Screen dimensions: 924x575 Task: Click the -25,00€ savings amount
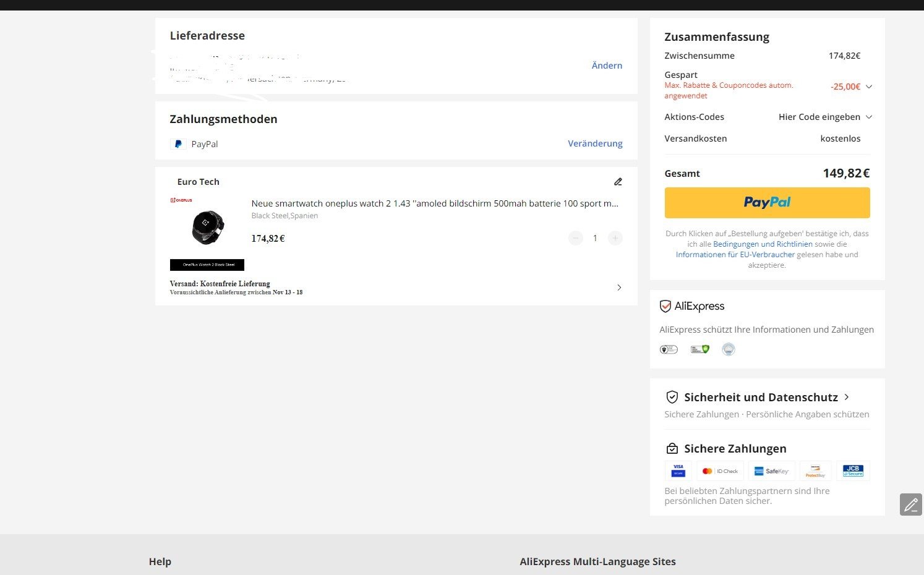[845, 87]
